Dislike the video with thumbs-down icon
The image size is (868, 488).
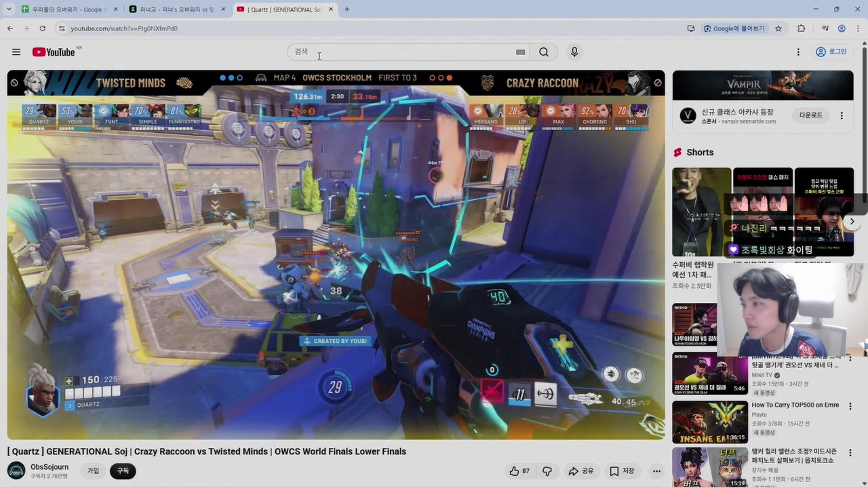[x=547, y=471]
